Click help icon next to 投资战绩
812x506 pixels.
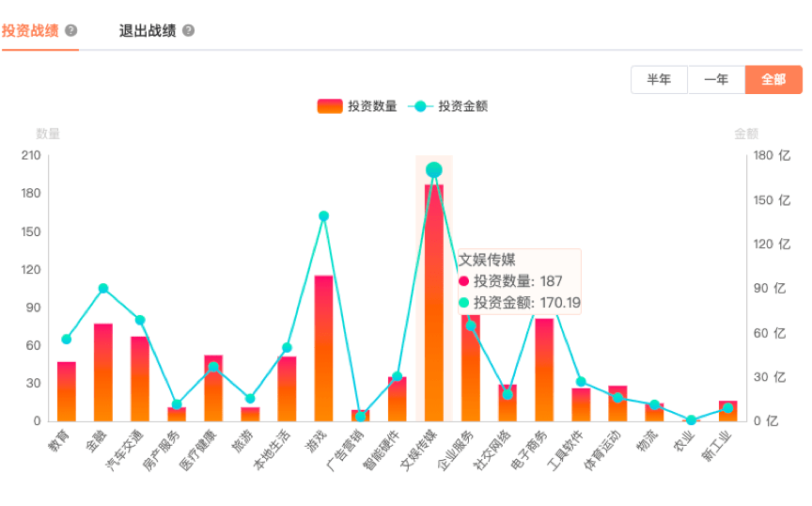point(71,31)
